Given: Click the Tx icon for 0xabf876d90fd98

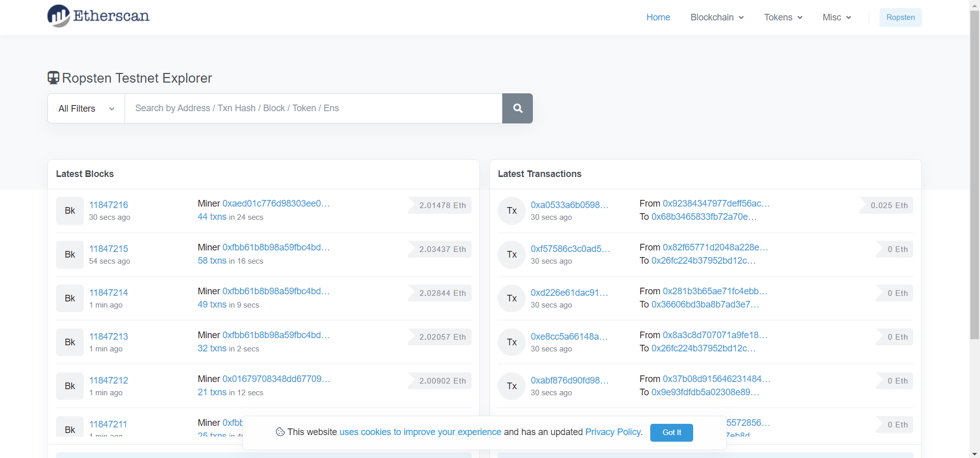Looking at the screenshot, I should (512, 386).
